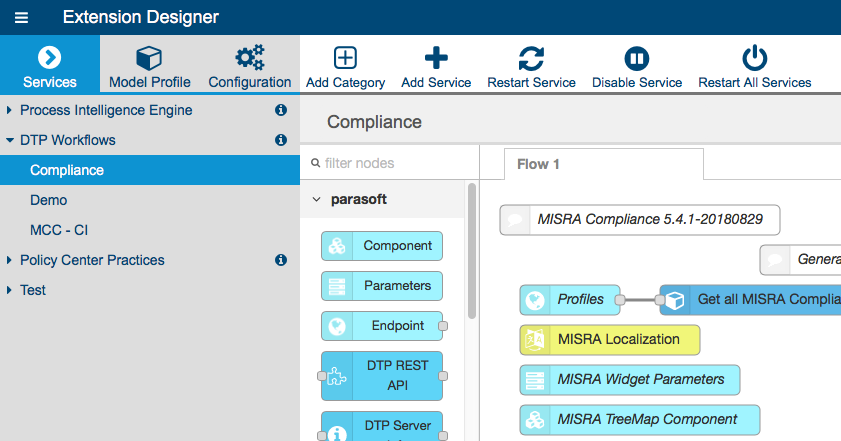The height and width of the screenshot is (441, 841).
Task: Select the Demo service
Action: tap(150, 200)
